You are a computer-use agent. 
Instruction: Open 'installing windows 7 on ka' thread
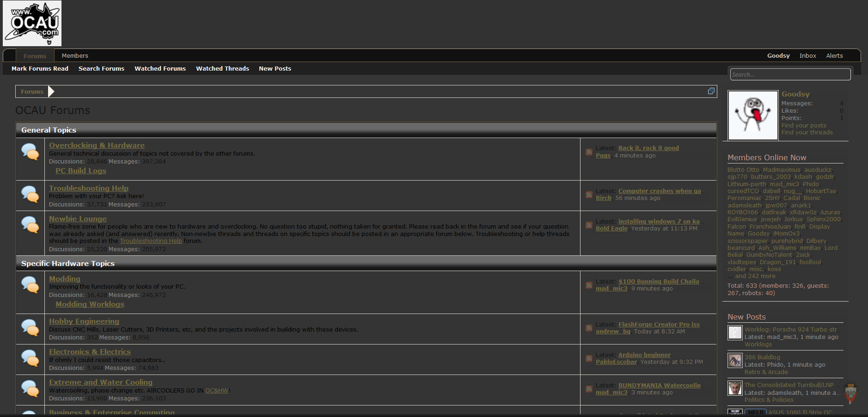(x=659, y=222)
